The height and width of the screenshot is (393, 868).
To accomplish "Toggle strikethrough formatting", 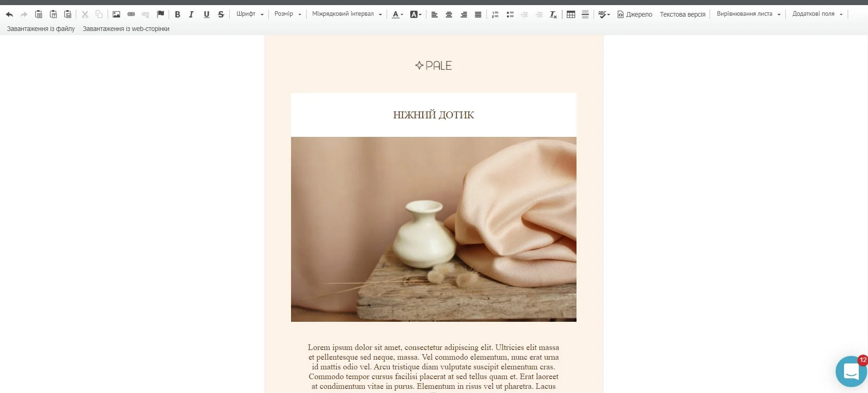I will tap(221, 14).
